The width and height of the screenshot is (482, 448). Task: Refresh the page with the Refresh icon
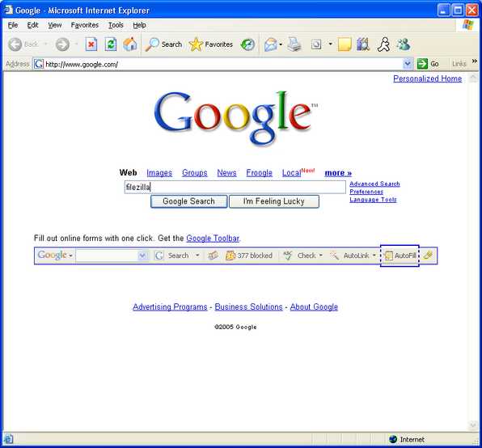coord(110,44)
